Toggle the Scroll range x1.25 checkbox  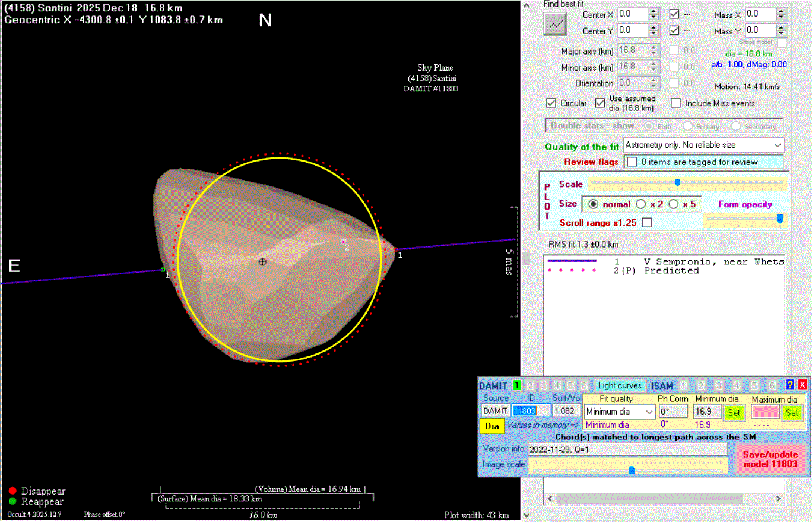[x=647, y=223]
